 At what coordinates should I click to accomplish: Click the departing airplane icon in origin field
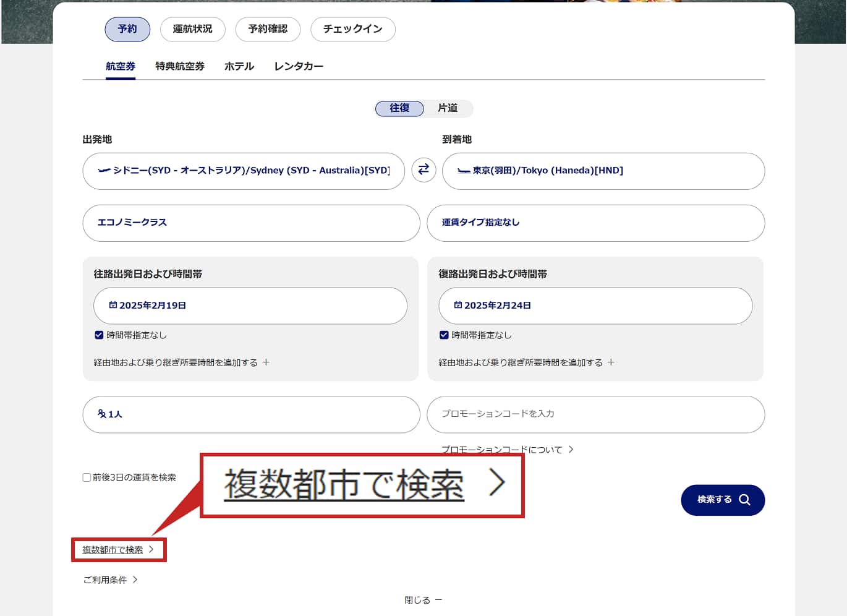[x=104, y=170]
